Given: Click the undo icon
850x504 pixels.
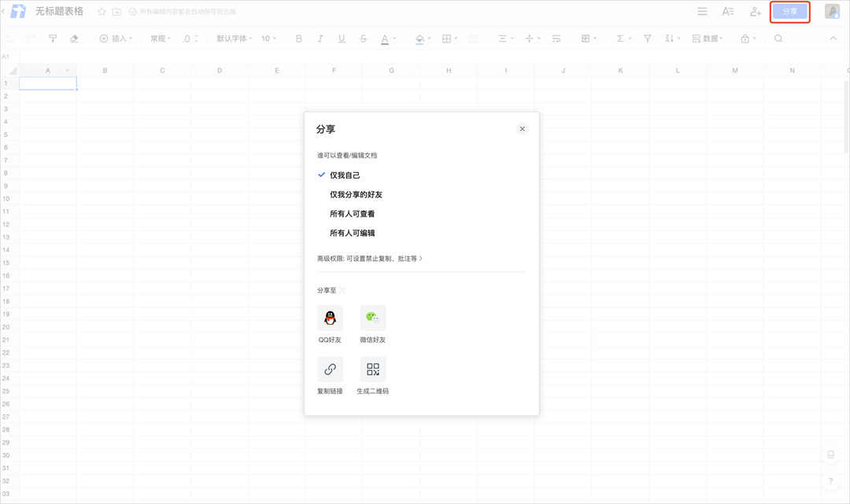Looking at the screenshot, I should [10, 39].
